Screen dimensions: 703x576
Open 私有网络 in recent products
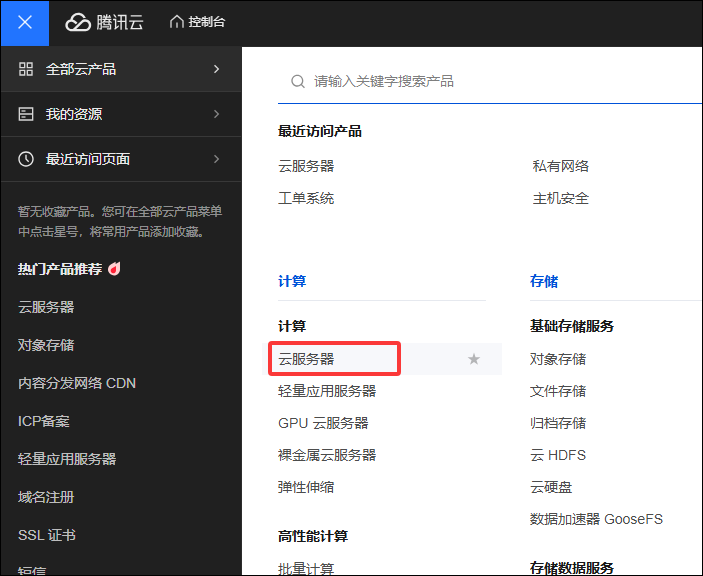coord(560,166)
